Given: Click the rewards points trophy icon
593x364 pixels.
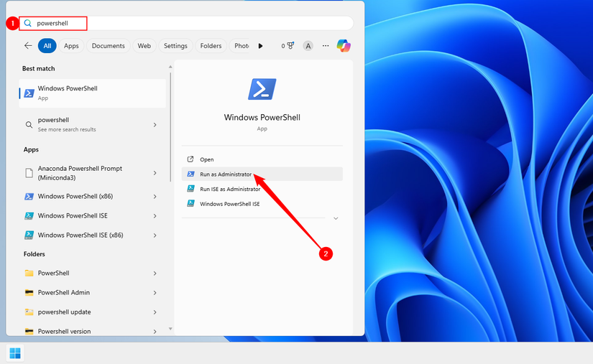Looking at the screenshot, I should pos(290,46).
